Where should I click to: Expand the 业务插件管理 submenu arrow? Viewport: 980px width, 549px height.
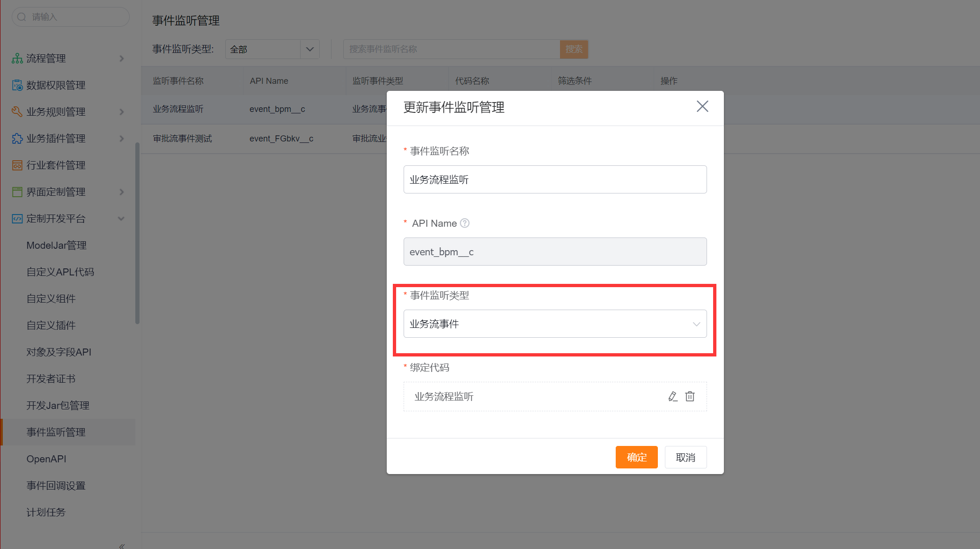122,139
